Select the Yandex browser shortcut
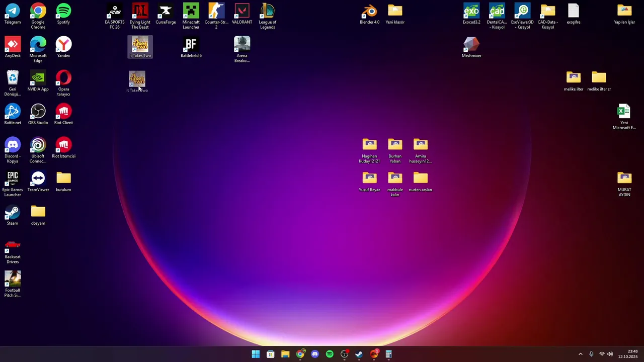 pyautogui.click(x=63, y=47)
